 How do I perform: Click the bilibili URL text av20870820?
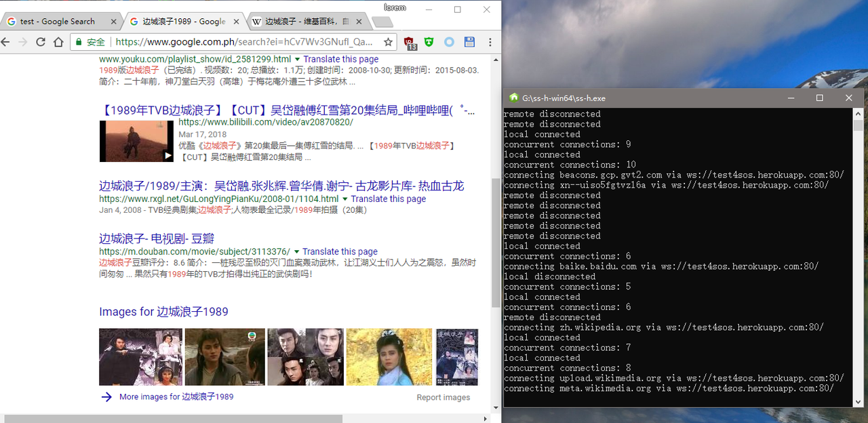coord(265,123)
